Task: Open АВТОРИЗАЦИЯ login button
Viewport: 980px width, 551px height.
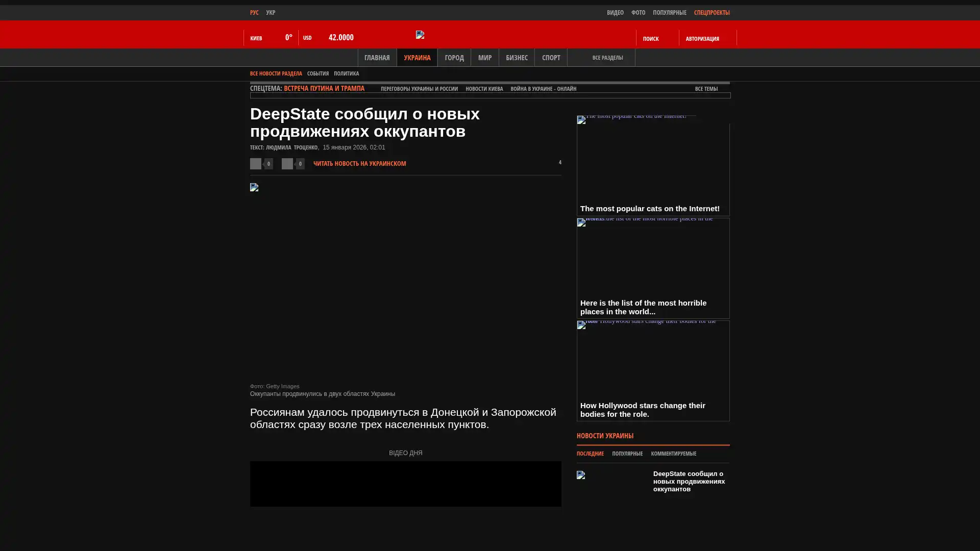Action: [x=702, y=39]
